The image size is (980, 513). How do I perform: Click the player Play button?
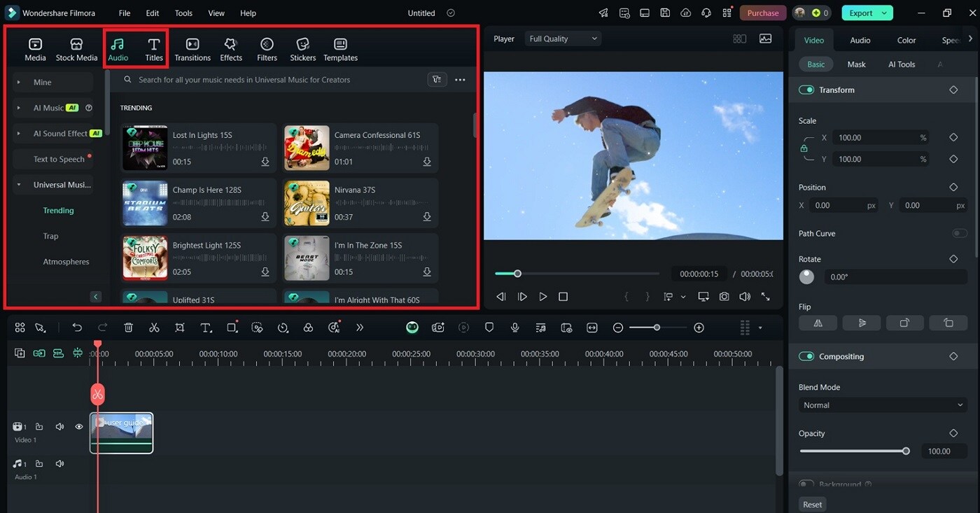tap(542, 297)
